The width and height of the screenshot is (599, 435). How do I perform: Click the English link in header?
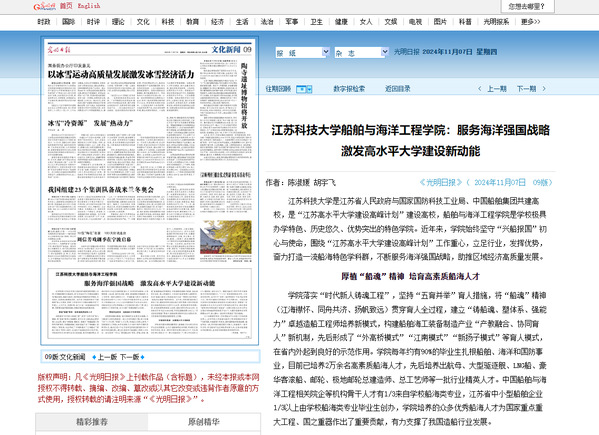click(89, 6)
